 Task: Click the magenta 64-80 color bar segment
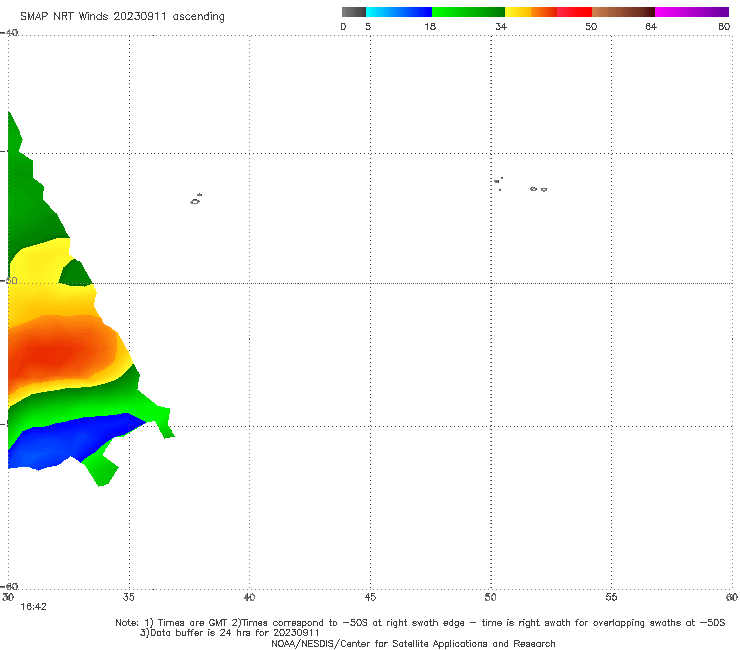(692, 12)
